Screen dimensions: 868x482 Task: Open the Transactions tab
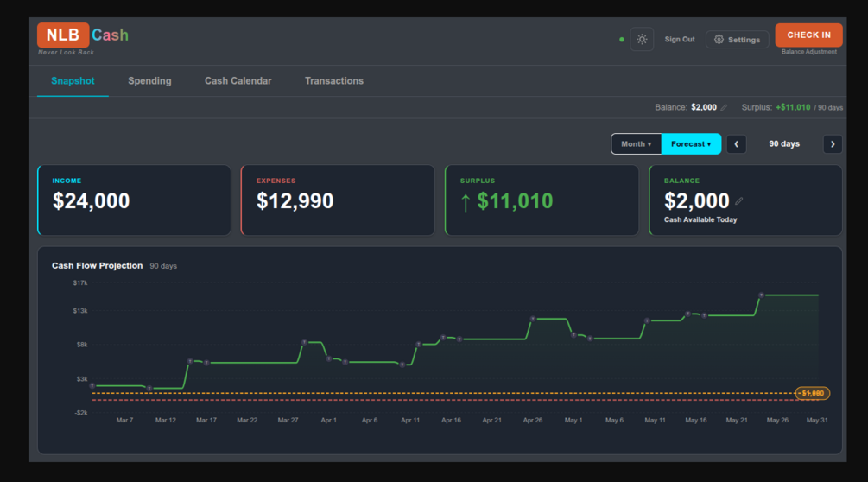333,81
